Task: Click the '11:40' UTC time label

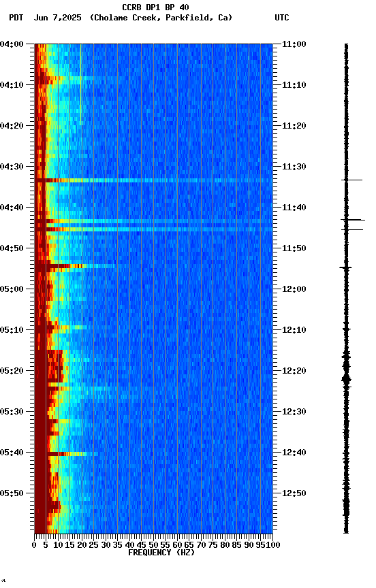Action: pos(294,208)
